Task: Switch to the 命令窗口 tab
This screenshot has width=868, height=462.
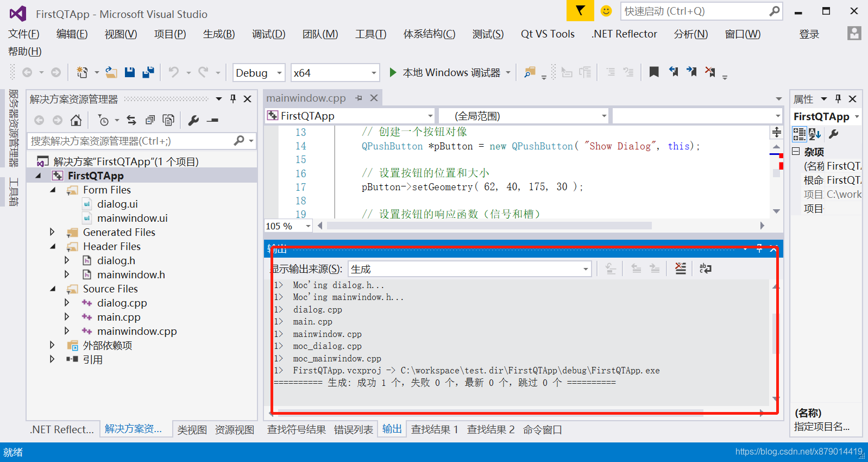Action: point(542,429)
